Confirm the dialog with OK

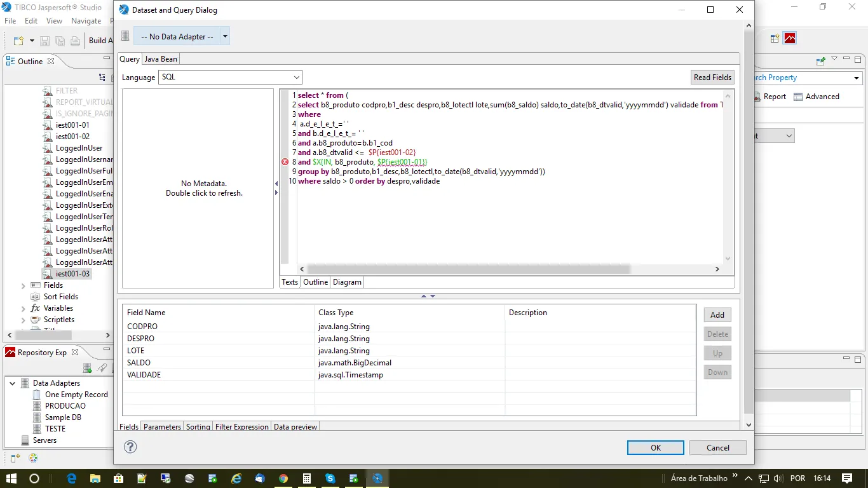655,448
